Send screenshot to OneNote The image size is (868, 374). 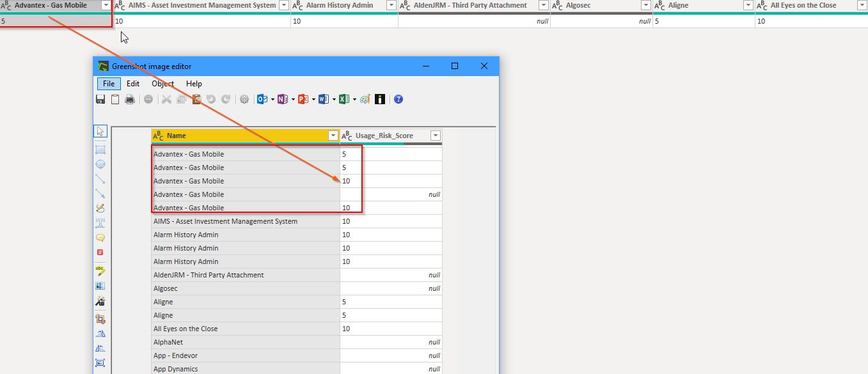pyautogui.click(x=283, y=99)
